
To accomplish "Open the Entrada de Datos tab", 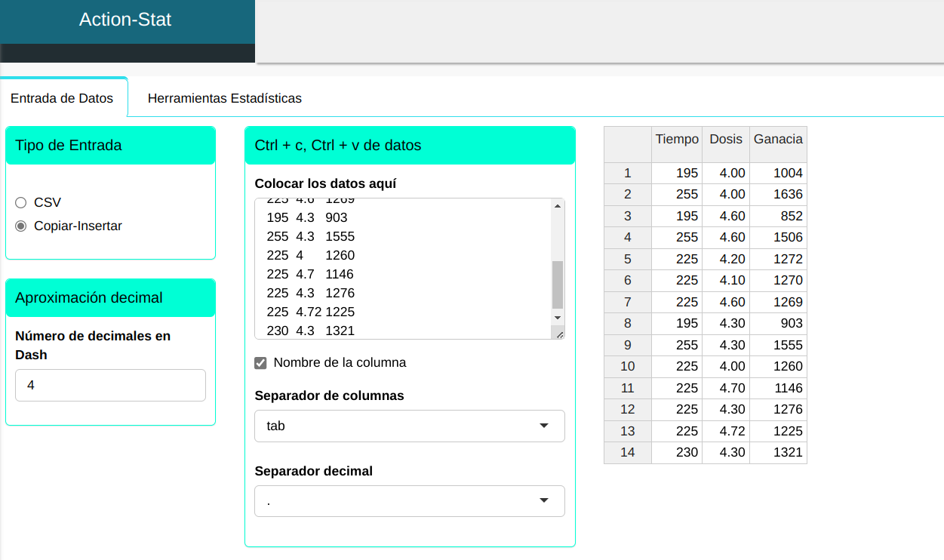I will (x=62, y=98).
